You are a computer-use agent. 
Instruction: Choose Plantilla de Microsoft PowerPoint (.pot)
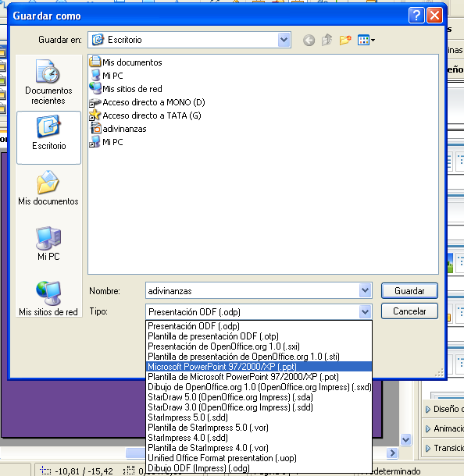coord(259,377)
